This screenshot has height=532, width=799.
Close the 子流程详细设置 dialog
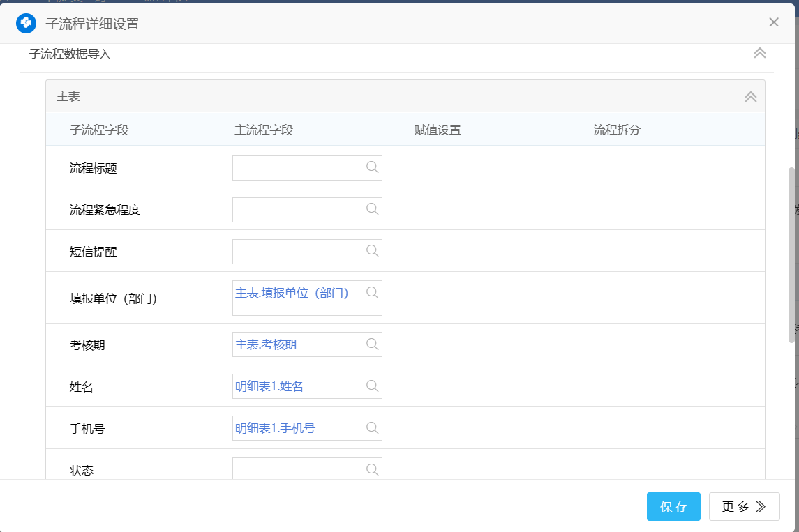[774, 22]
